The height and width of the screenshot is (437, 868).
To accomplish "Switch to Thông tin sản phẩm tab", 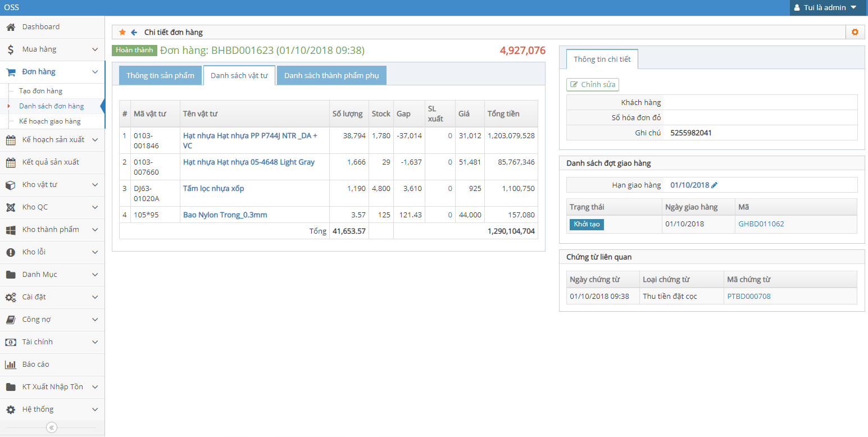I will pyautogui.click(x=160, y=75).
